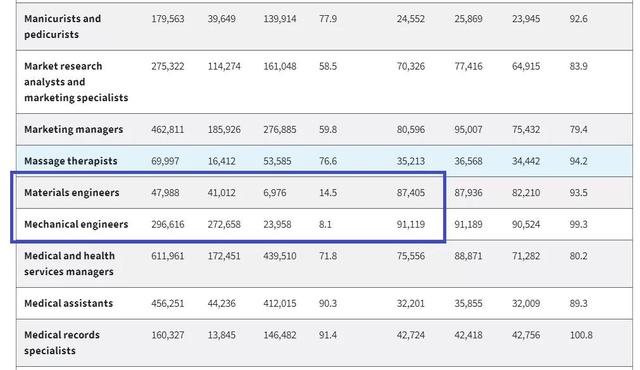Click the highlighted Massage therapists row label

[x=71, y=161]
